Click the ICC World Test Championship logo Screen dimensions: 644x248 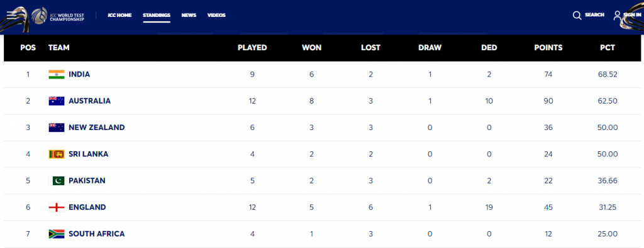57,15
